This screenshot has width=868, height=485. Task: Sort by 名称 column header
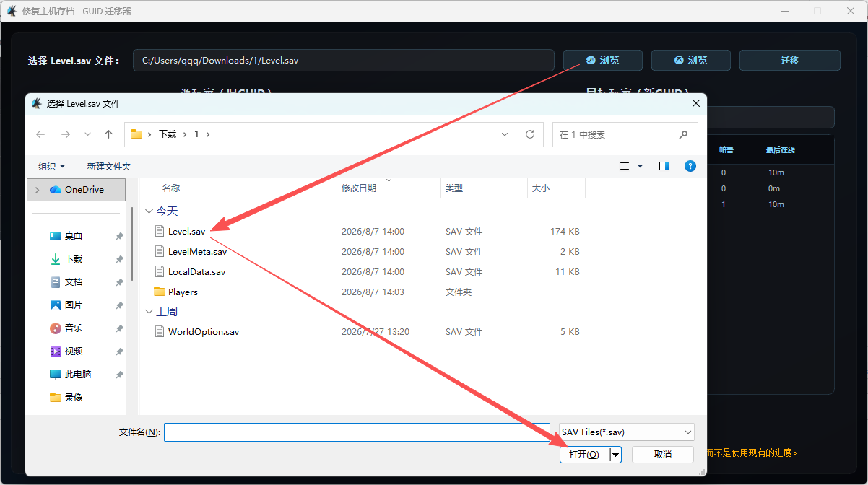pyautogui.click(x=171, y=188)
